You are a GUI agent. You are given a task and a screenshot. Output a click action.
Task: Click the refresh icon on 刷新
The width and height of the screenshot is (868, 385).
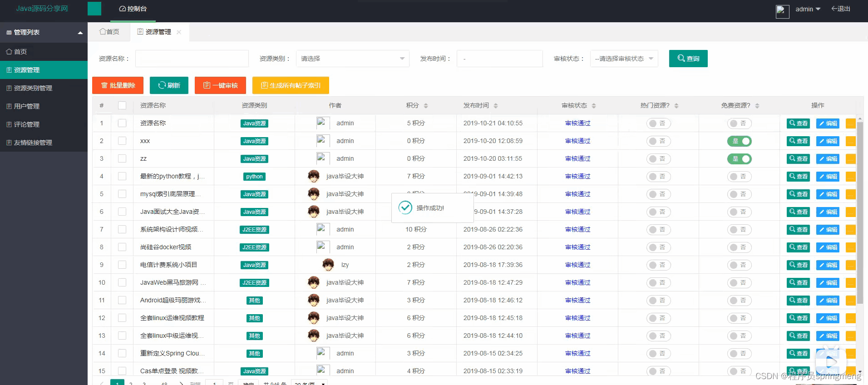pyautogui.click(x=162, y=85)
